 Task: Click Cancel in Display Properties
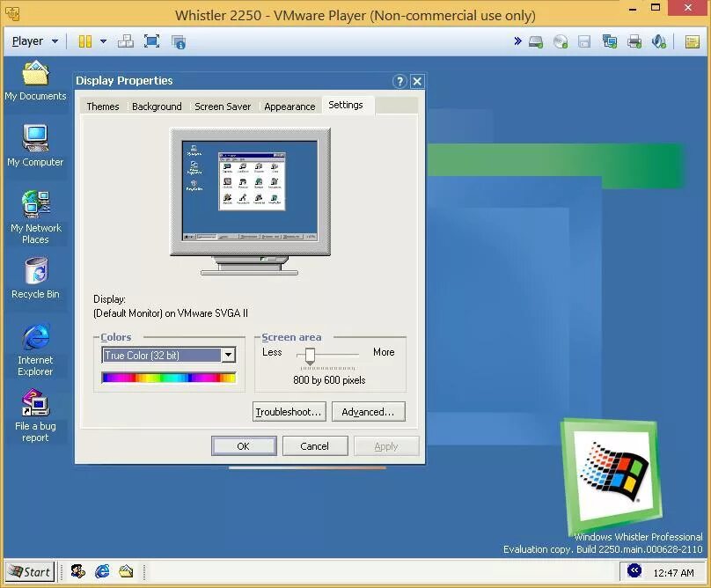click(315, 446)
